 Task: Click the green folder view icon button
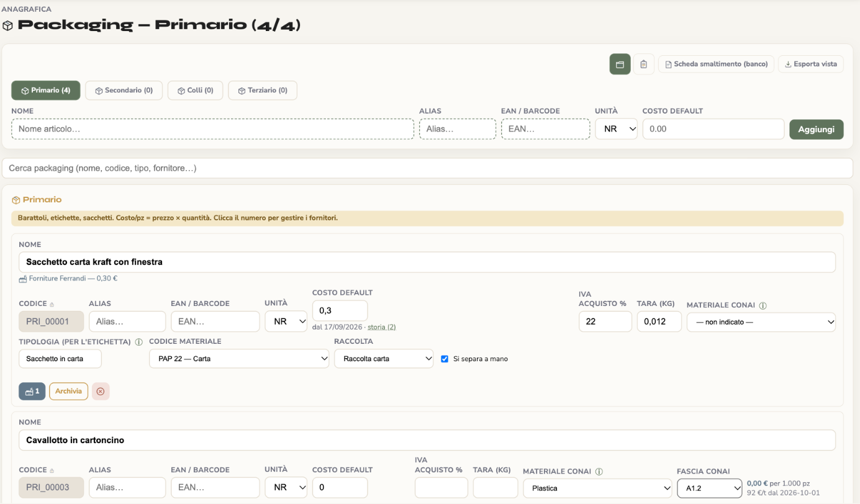pos(620,64)
